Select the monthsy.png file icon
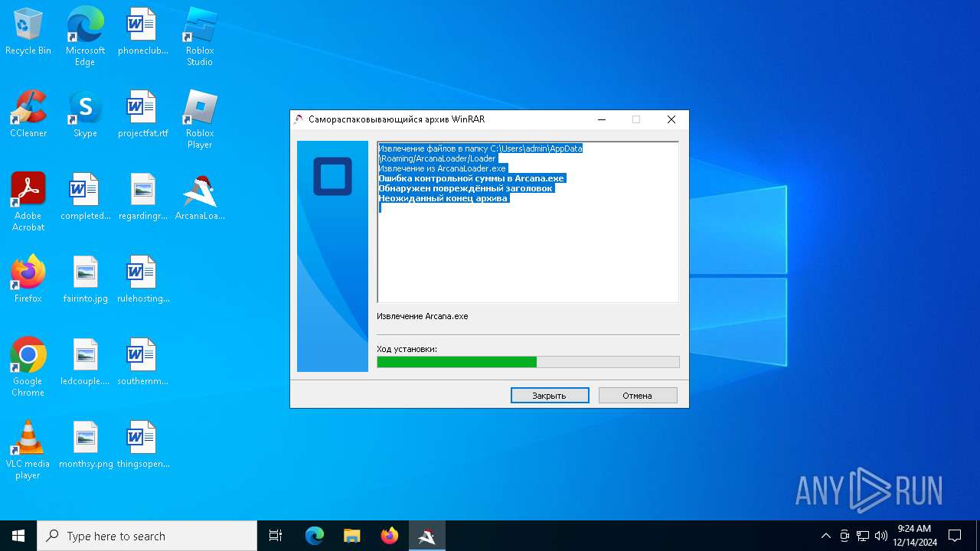 (85, 444)
